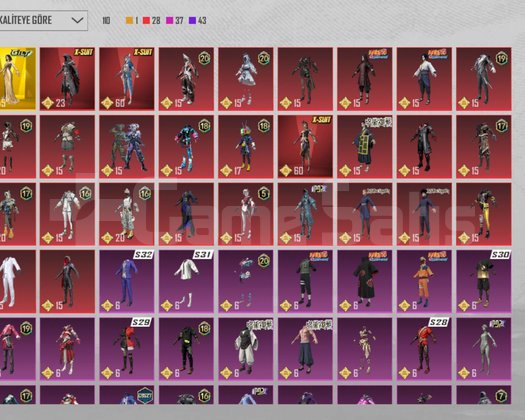Viewport: 525px width, 420px height.
Task: Open the KALİTEYE GÖRE sort dropdown
Action: coord(43,20)
